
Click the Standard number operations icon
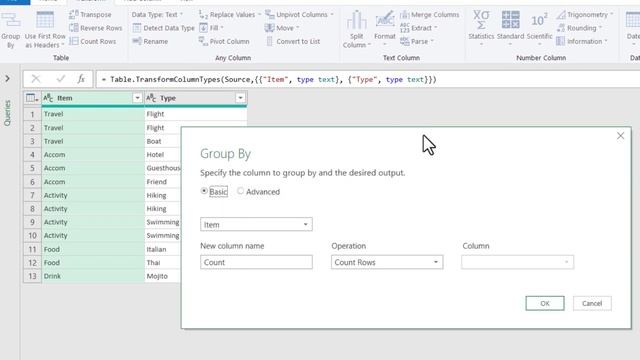[x=511, y=20]
